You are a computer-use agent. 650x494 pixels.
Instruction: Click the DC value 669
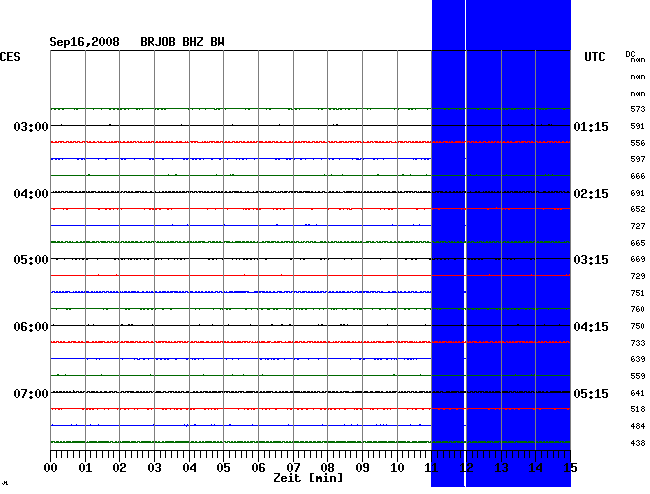[x=638, y=259]
